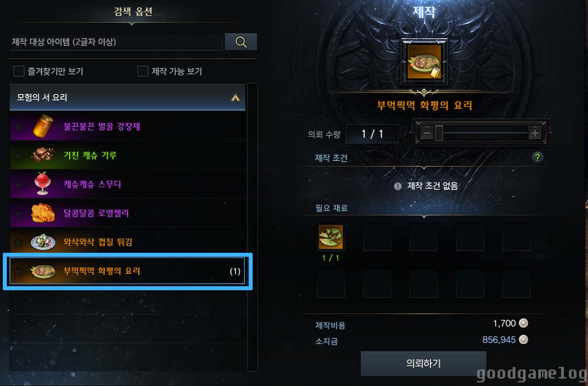Viewport: 588px width, 386px height.
Task: Click the magnifier search icon button
Action: (x=241, y=41)
